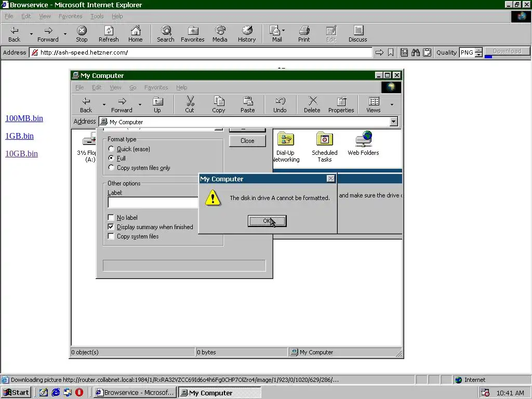Click the Stop toolbar button

82,34
